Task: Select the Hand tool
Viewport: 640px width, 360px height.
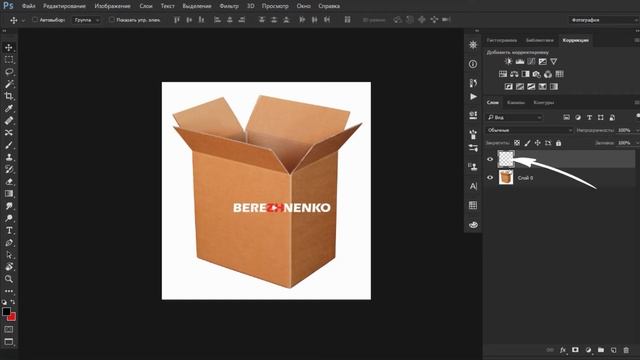Action: (x=9, y=267)
